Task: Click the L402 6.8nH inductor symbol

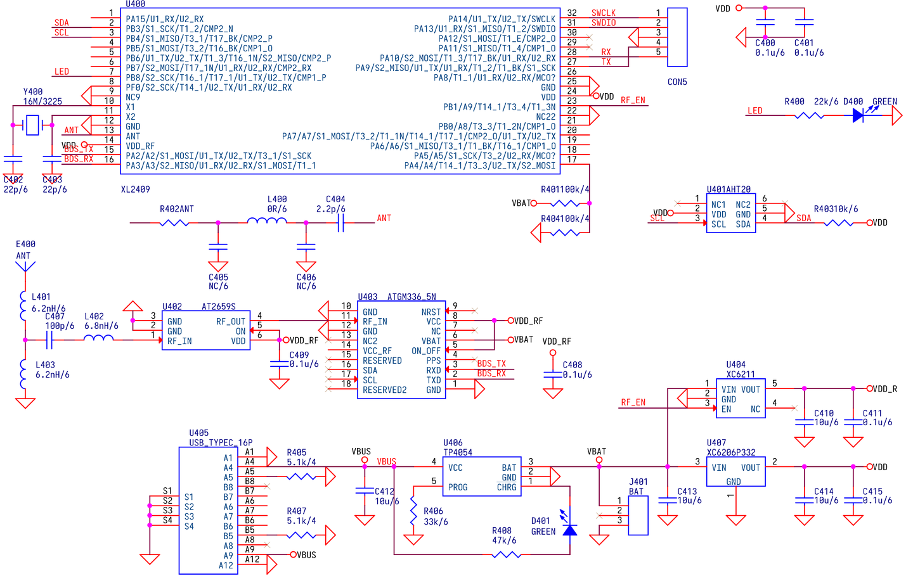Action: click(98, 339)
